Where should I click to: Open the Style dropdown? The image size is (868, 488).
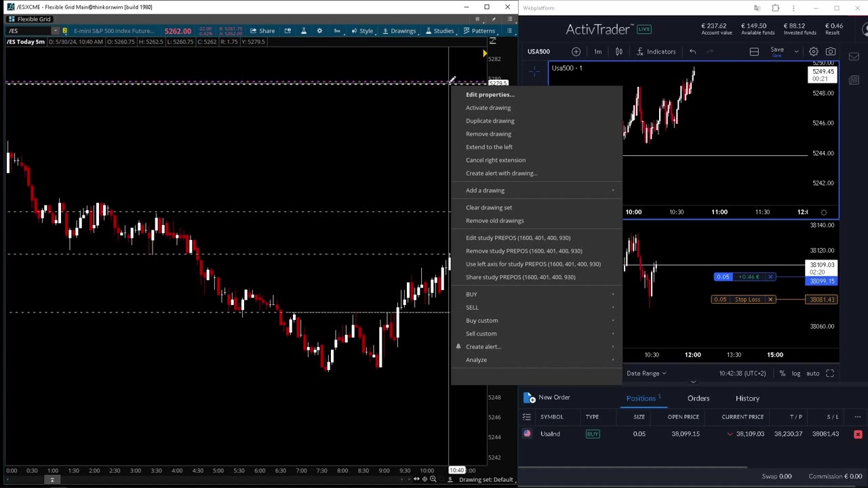pyautogui.click(x=362, y=30)
